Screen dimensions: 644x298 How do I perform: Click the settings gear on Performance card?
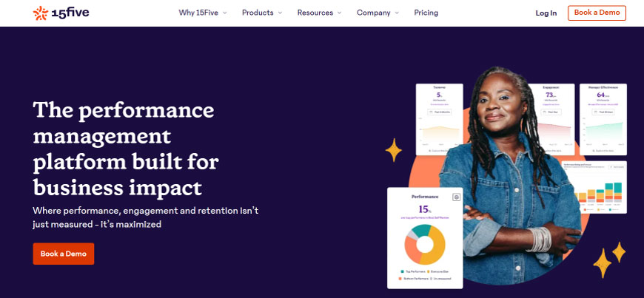[x=456, y=197]
